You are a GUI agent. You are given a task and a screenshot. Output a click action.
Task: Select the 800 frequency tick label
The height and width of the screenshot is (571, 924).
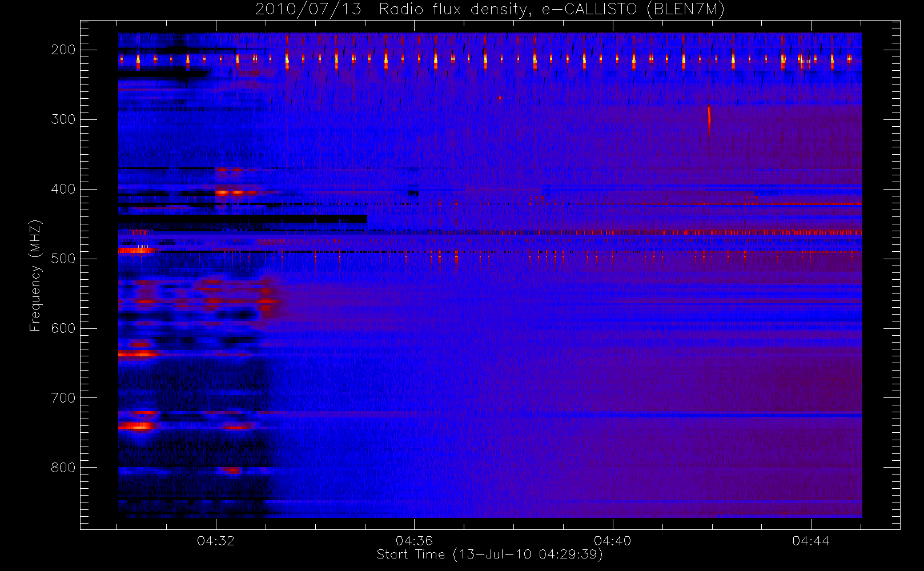tap(63, 468)
